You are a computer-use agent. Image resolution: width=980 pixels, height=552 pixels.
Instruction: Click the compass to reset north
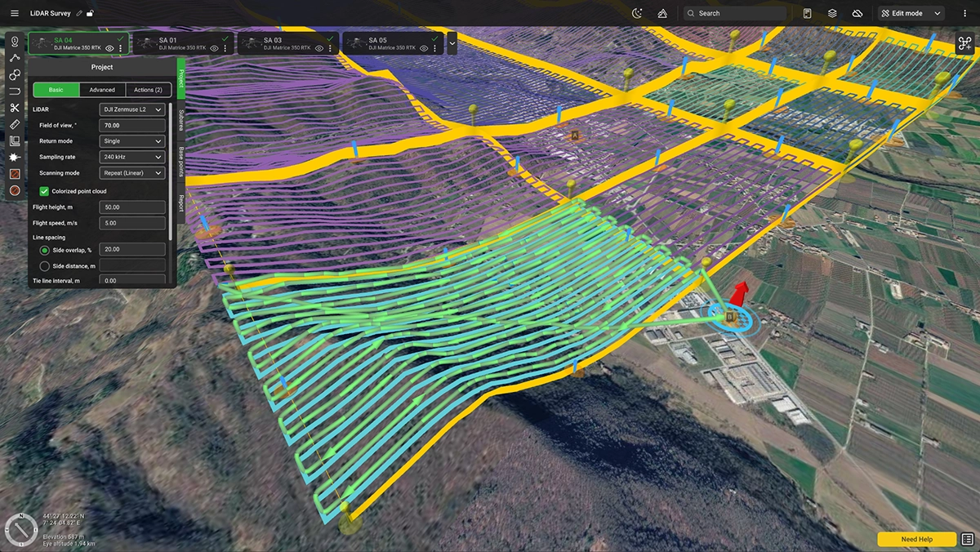click(21, 529)
